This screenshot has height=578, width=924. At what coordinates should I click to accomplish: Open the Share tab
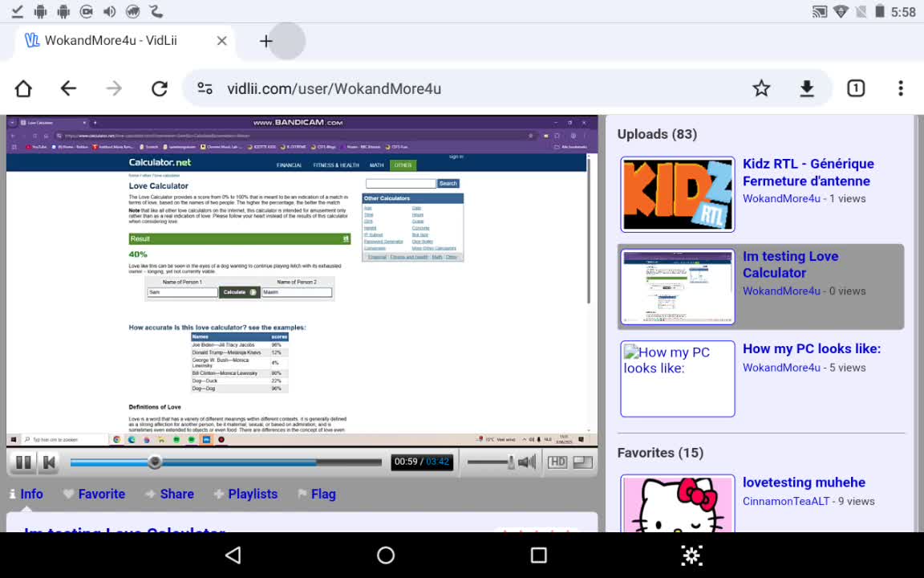coord(169,495)
